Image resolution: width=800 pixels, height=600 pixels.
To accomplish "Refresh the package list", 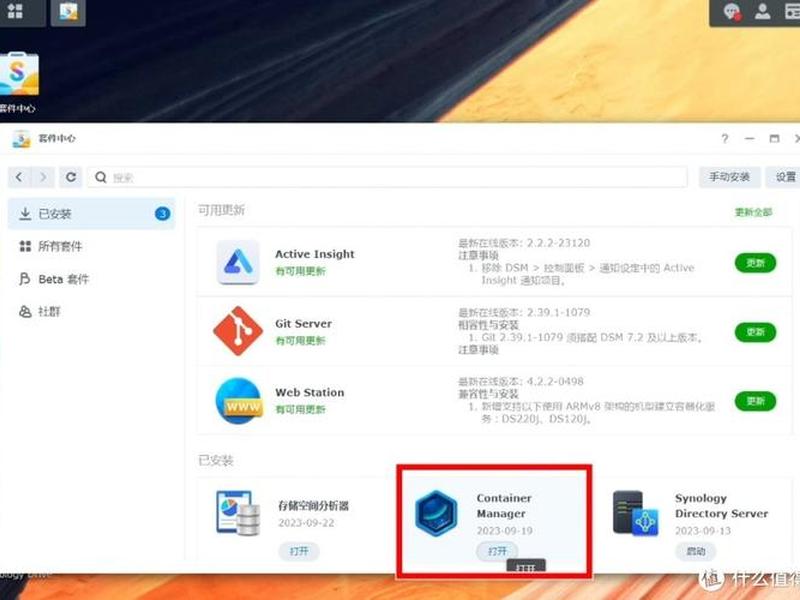I will tap(71, 177).
